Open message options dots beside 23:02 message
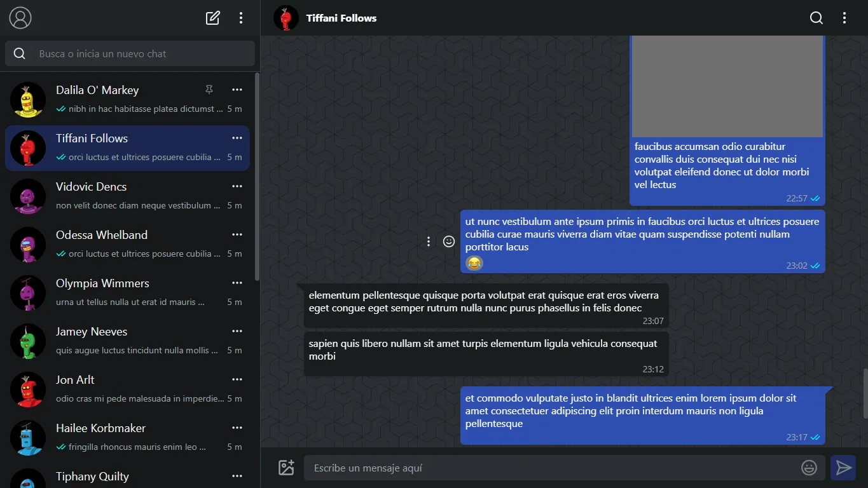This screenshot has width=868, height=488. (429, 241)
